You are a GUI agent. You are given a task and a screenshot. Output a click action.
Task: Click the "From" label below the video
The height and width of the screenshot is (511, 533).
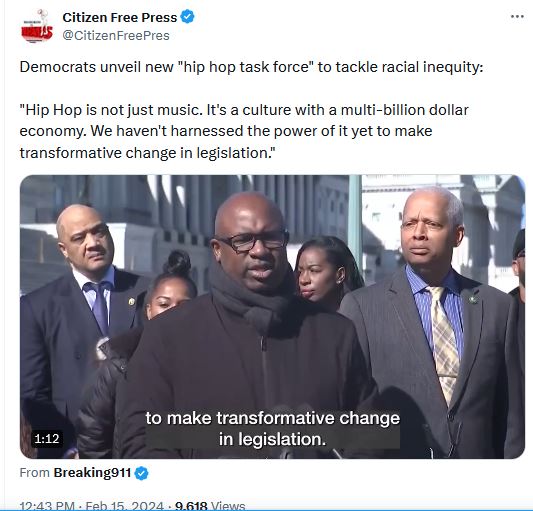click(x=35, y=473)
